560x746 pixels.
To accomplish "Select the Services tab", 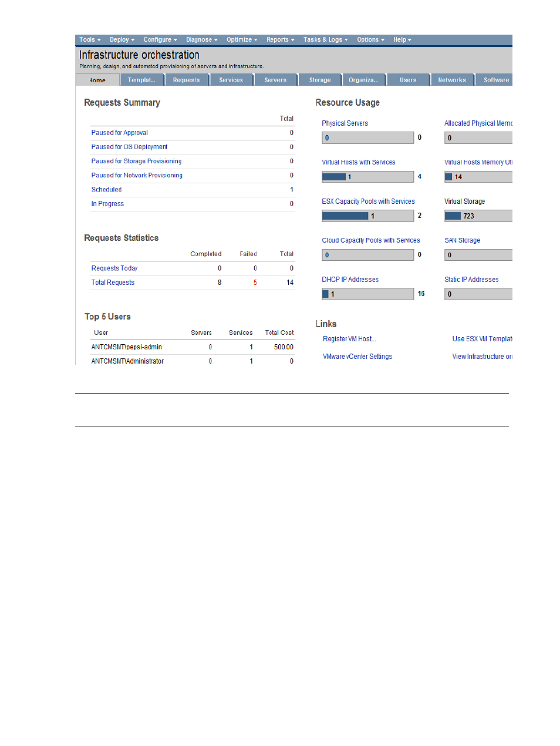I will [x=231, y=80].
